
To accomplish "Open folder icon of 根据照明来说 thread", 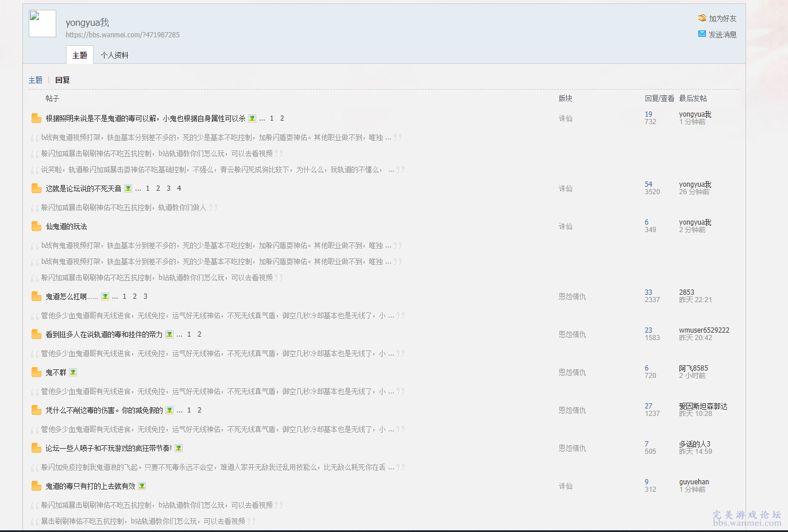I will click(36, 118).
